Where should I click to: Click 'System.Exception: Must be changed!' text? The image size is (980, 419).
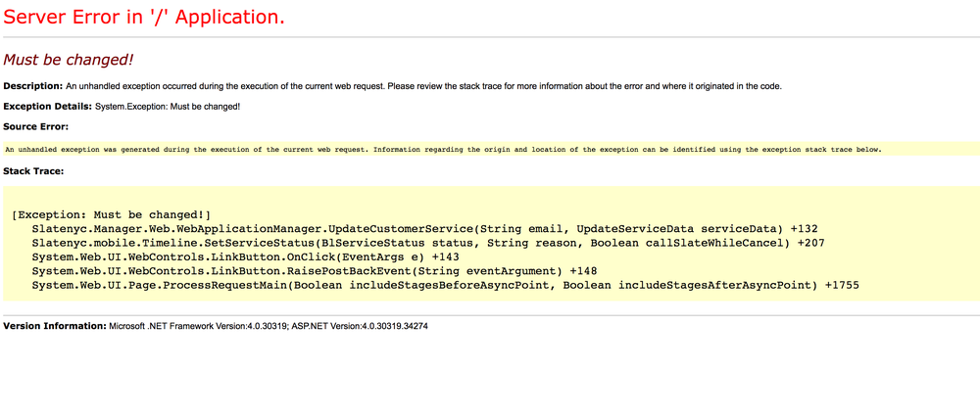coord(168,107)
